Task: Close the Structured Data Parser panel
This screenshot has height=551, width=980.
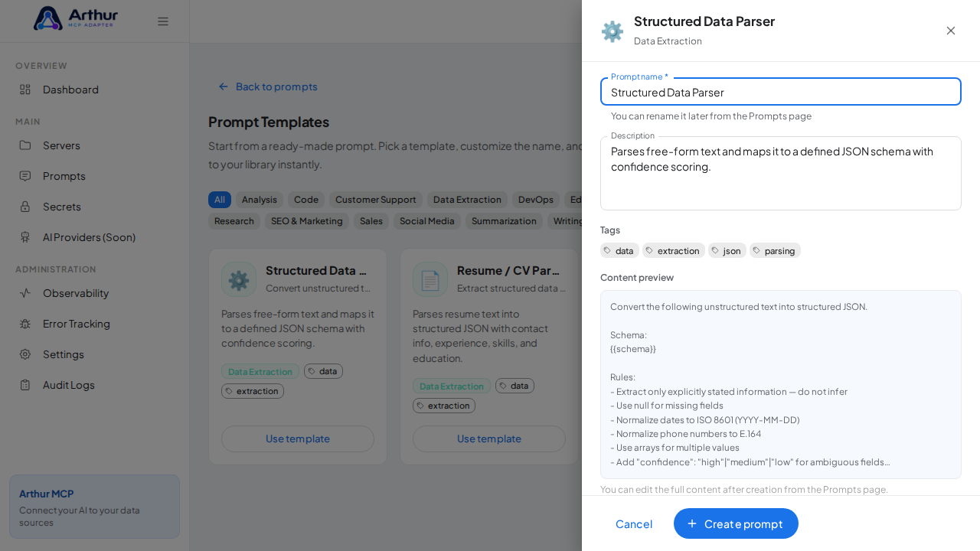Action: tap(951, 31)
